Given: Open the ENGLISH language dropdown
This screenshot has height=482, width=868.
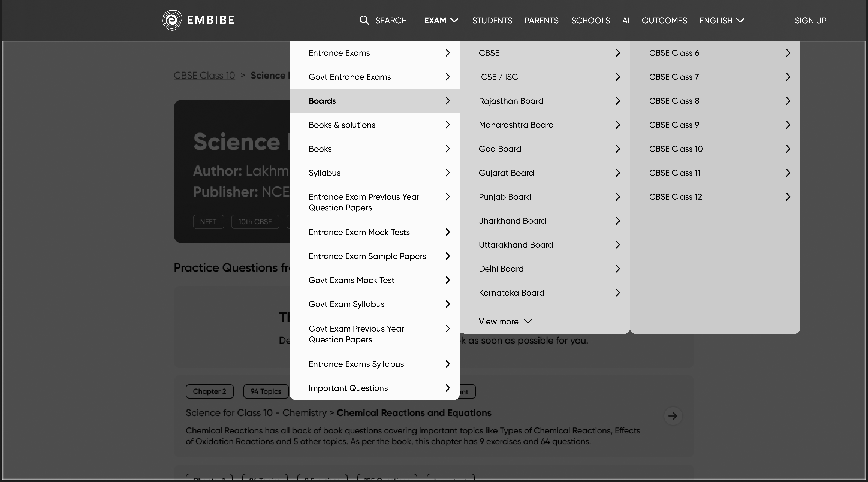Looking at the screenshot, I should (722, 20).
